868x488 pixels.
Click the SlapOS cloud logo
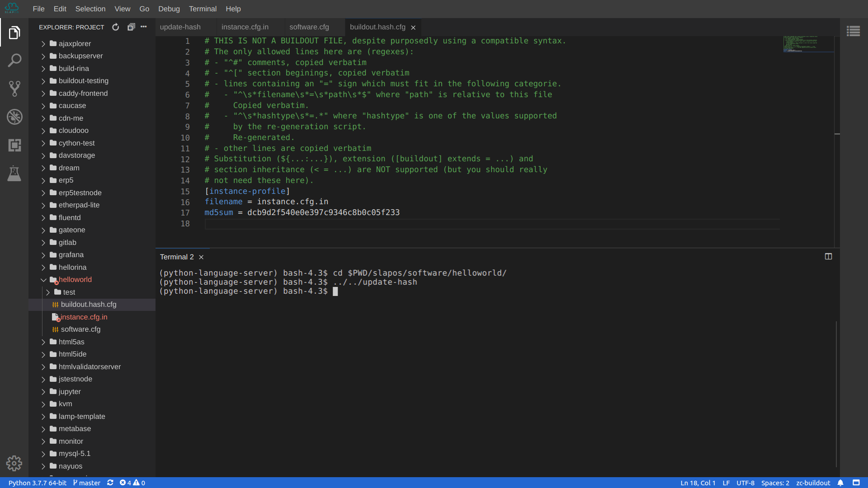(x=12, y=8)
